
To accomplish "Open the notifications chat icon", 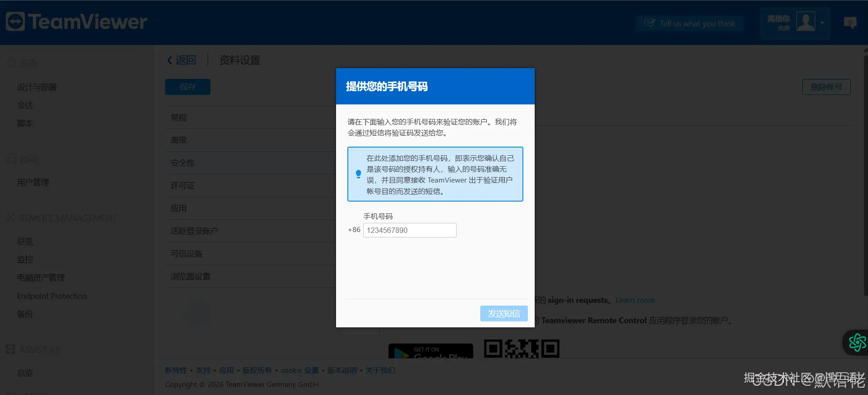I will [x=850, y=23].
